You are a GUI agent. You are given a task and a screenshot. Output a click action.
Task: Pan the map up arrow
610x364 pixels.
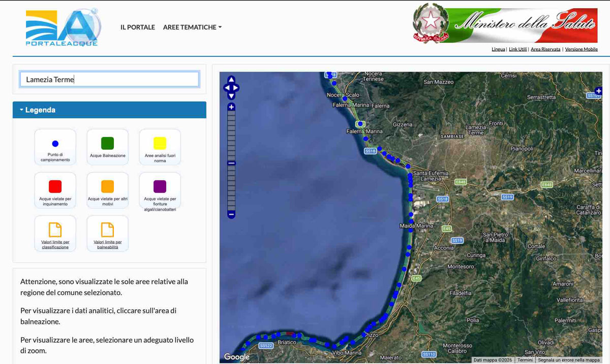coord(231,80)
